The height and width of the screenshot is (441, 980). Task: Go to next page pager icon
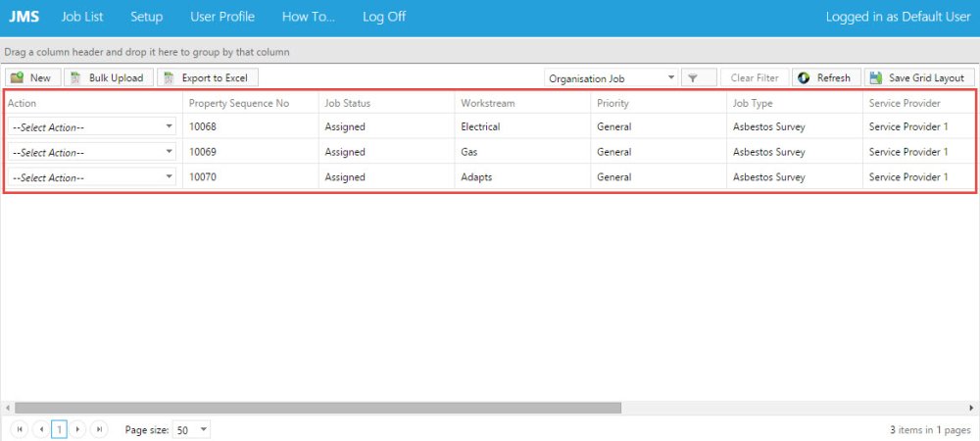click(x=77, y=430)
